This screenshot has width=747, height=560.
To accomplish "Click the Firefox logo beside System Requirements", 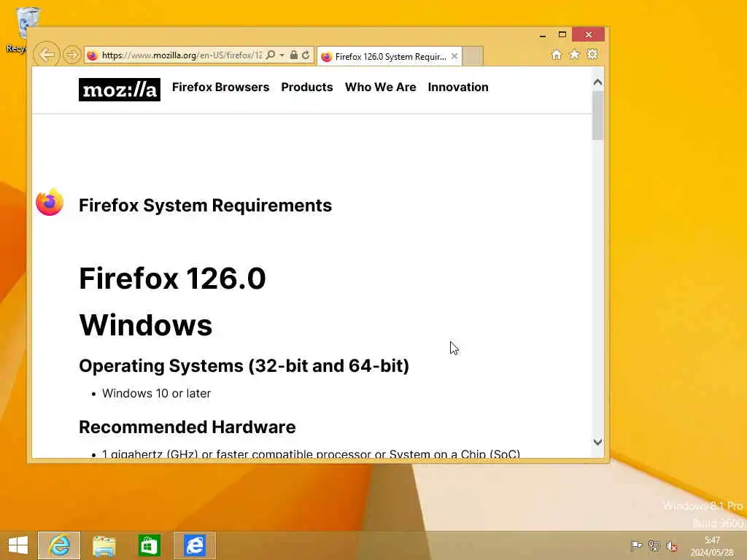I will pyautogui.click(x=50, y=203).
